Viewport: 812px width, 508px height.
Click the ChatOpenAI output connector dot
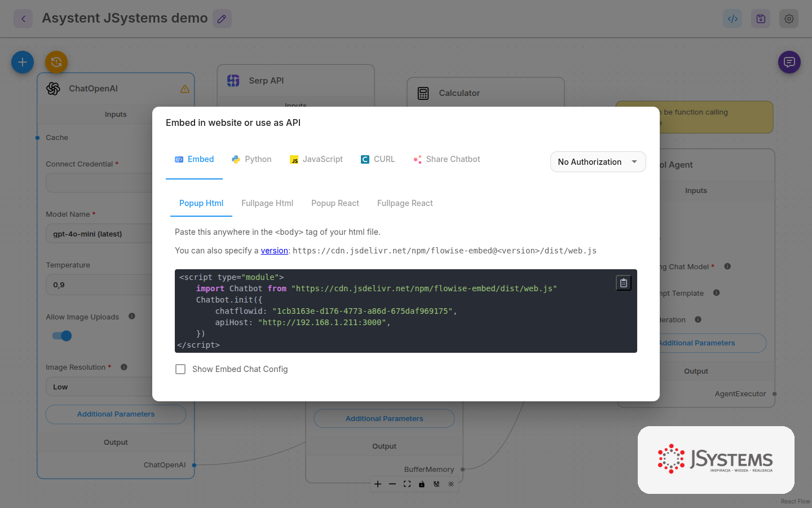pyautogui.click(x=195, y=465)
